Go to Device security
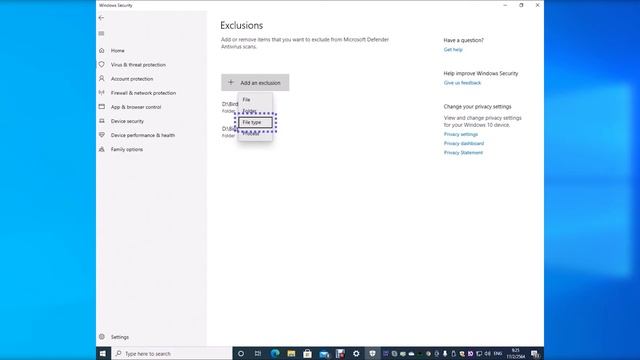The height and width of the screenshot is (360, 640). click(x=127, y=121)
